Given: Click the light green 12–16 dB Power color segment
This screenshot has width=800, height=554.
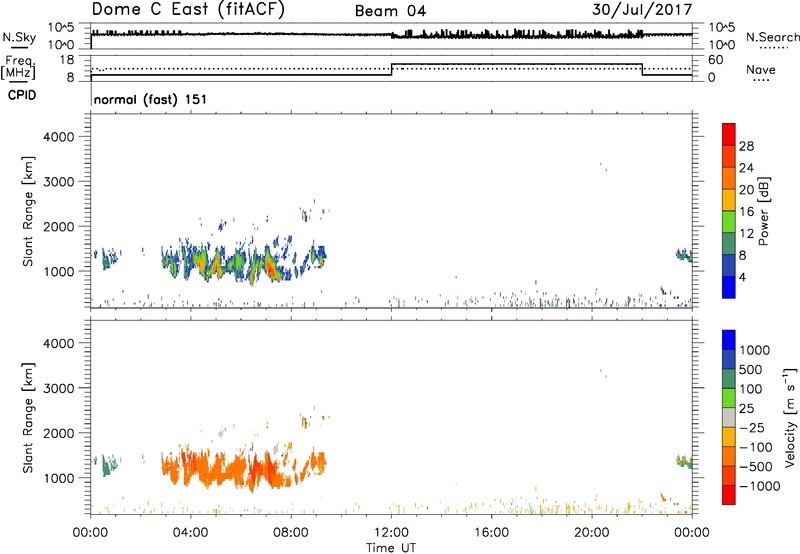Looking at the screenshot, I should click(x=729, y=221).
